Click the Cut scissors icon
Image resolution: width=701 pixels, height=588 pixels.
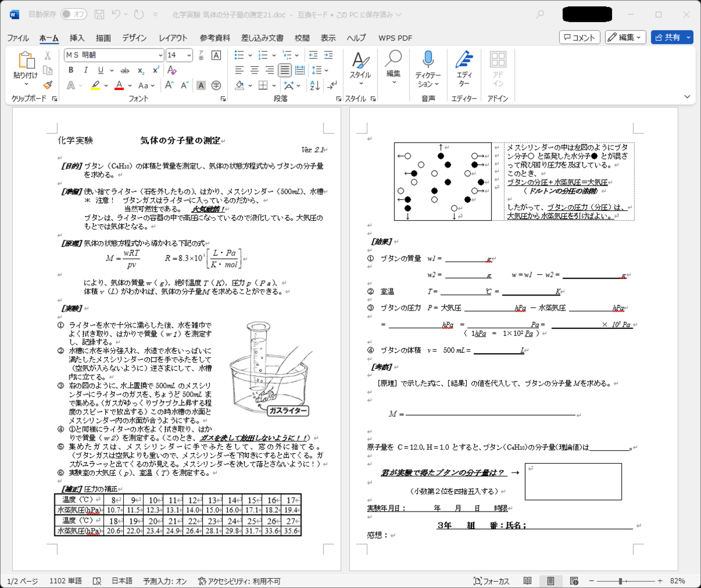click(x=47, y=55)
